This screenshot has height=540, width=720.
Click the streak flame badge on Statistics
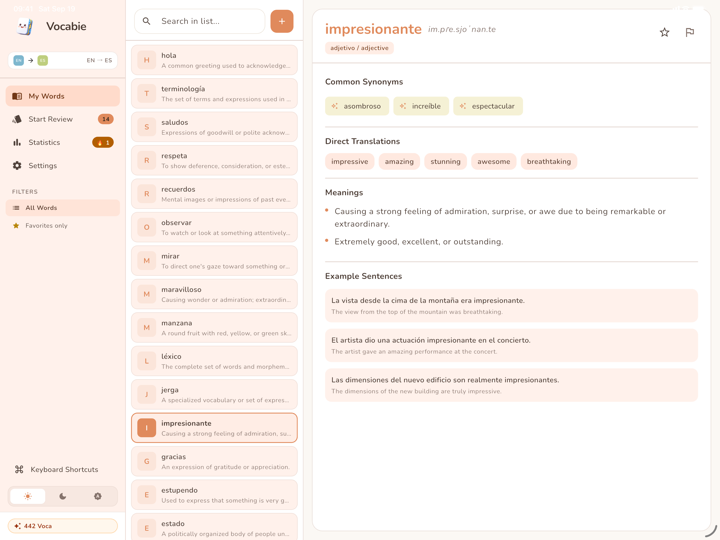[103, 142]
